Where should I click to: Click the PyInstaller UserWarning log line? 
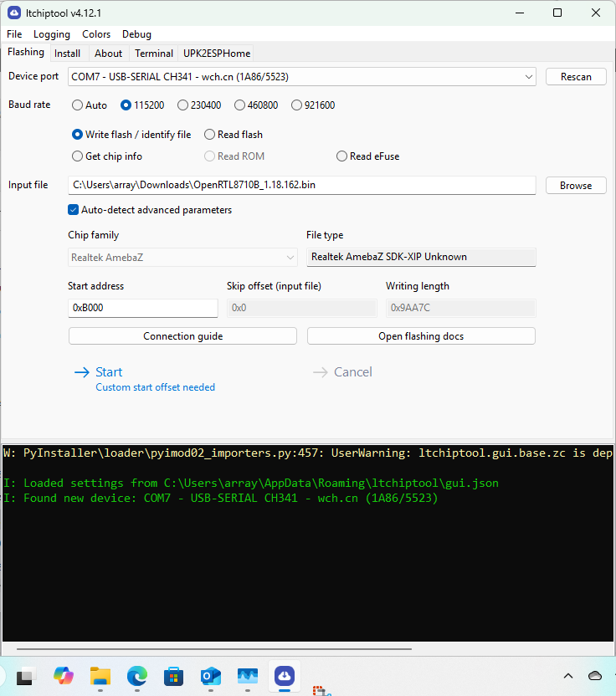[308, 453]
